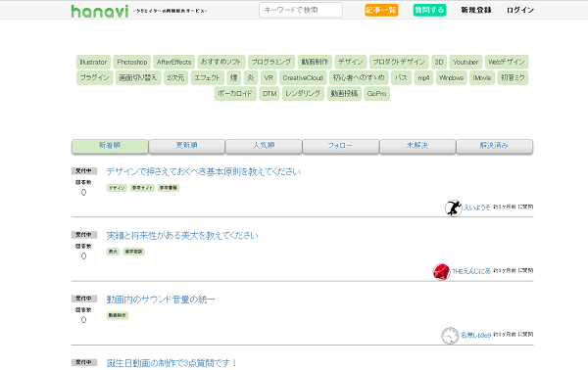Click the keyword search field
This screenshot has height=370, width=588.
(301, 10)
